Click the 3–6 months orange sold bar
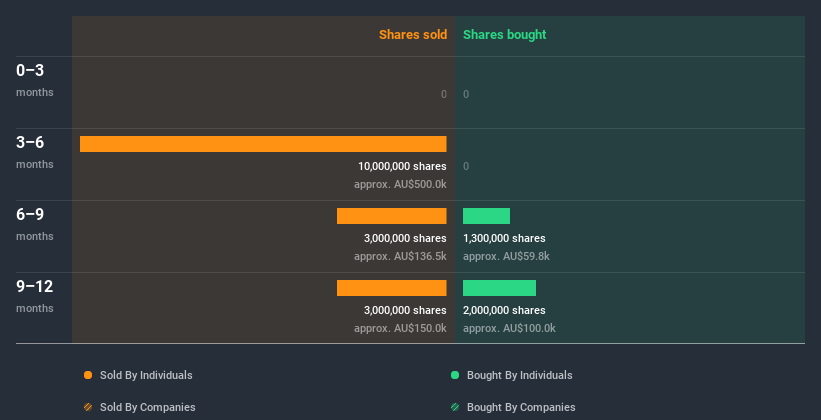Image resolution: width=821 pixels, height=420 pixels. [x=263, y=144]
